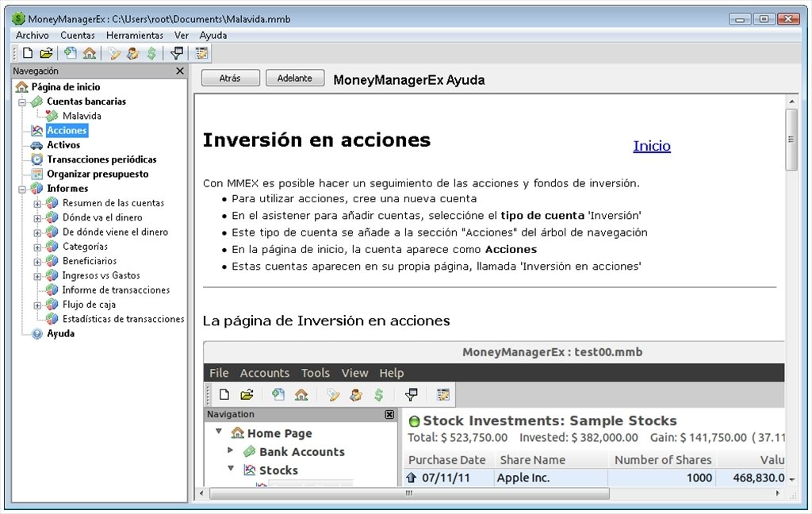Close the Navegación panel

coord(180,71)
